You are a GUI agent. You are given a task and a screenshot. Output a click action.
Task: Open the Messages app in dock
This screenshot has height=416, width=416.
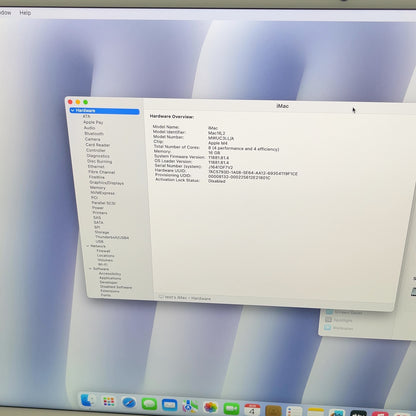click(149, 404)
